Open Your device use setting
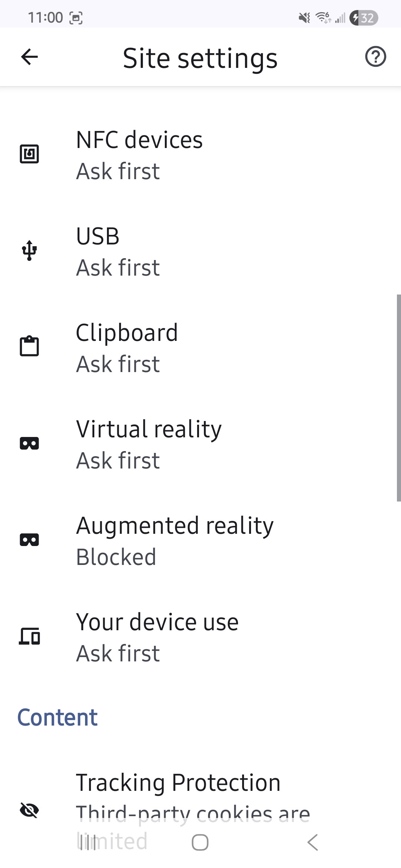 [200, 637]
